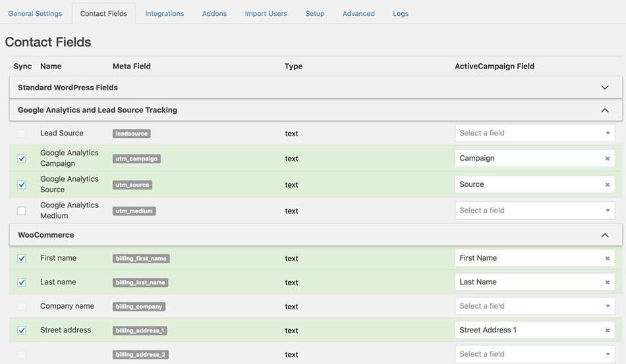
Task: Click the Company name label
Action: [67, 306]
